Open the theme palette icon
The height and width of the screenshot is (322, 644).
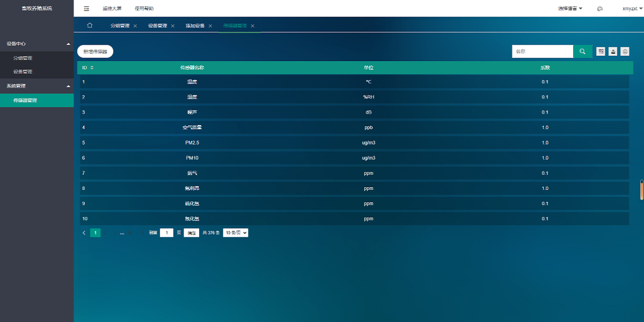600,9
